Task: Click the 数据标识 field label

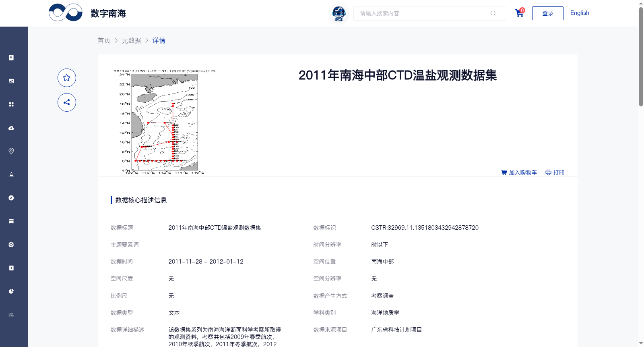Action: click(324, 228)
